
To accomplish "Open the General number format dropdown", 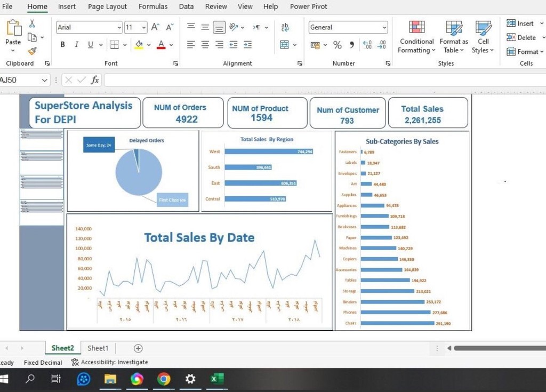I will pyautogui.click(x=384, y=27).
